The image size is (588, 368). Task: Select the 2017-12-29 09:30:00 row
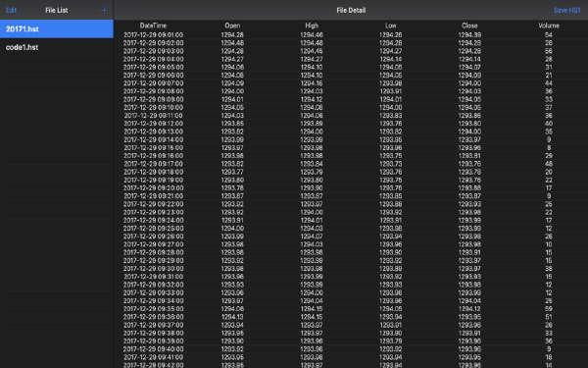pyautogui.click(x=351, y=269)
